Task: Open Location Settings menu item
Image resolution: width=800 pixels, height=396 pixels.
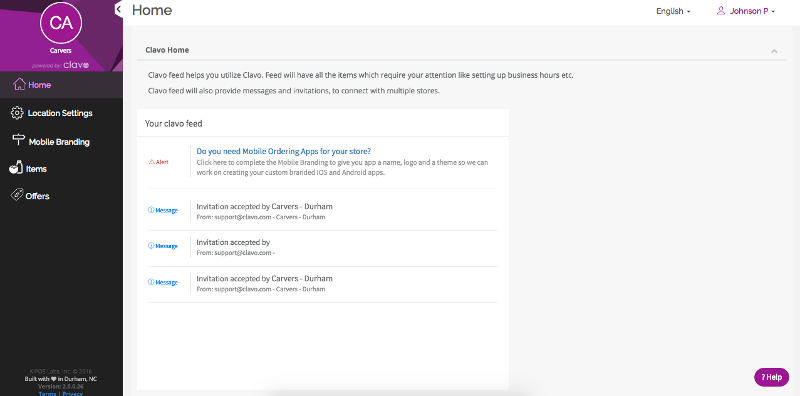Action: click(x=60, y=113)
